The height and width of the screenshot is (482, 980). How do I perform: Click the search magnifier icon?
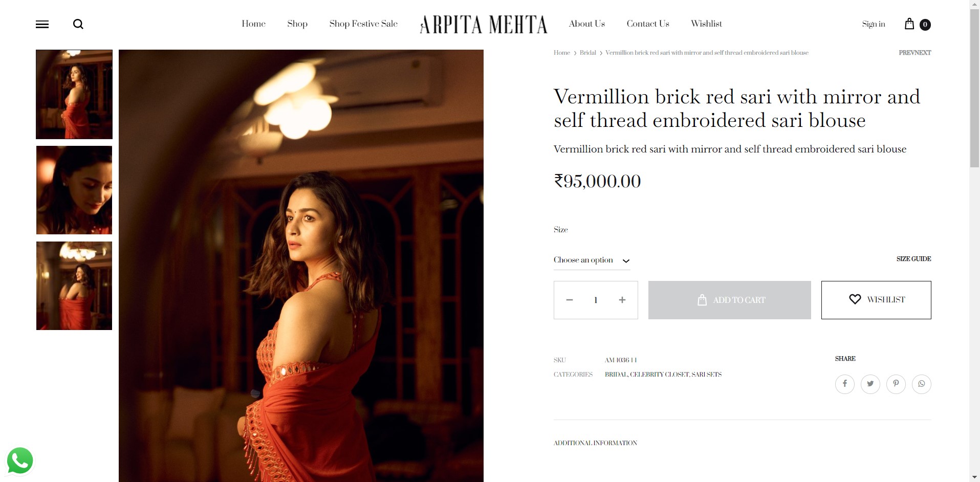coord(78,24)
